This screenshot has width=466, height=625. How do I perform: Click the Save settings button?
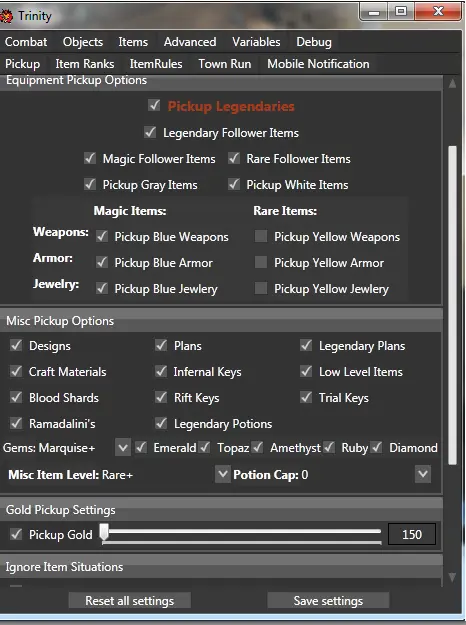(328, 600)
